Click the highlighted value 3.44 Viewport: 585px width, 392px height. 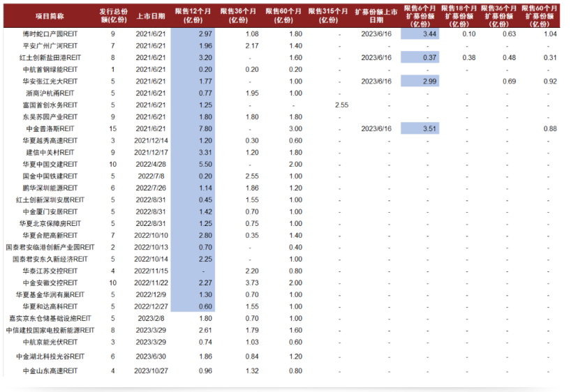point(429,34)
